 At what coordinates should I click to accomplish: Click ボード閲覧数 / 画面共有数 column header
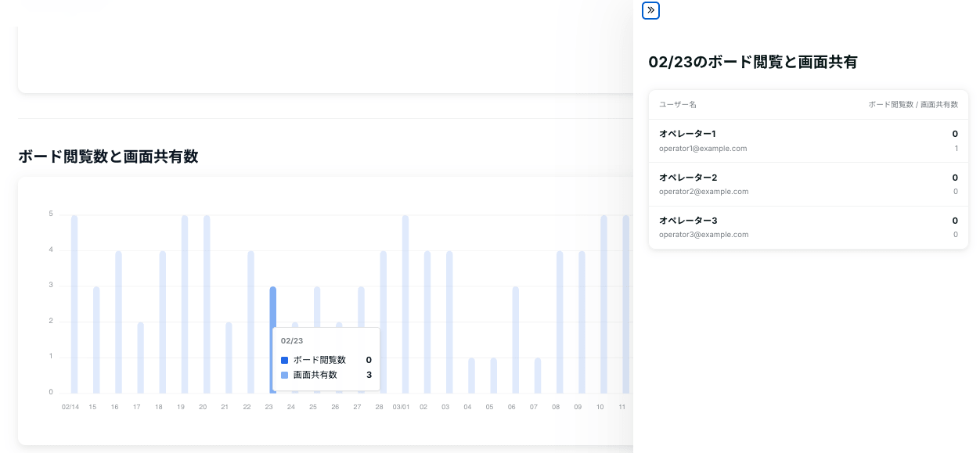[x=913, y=104]
